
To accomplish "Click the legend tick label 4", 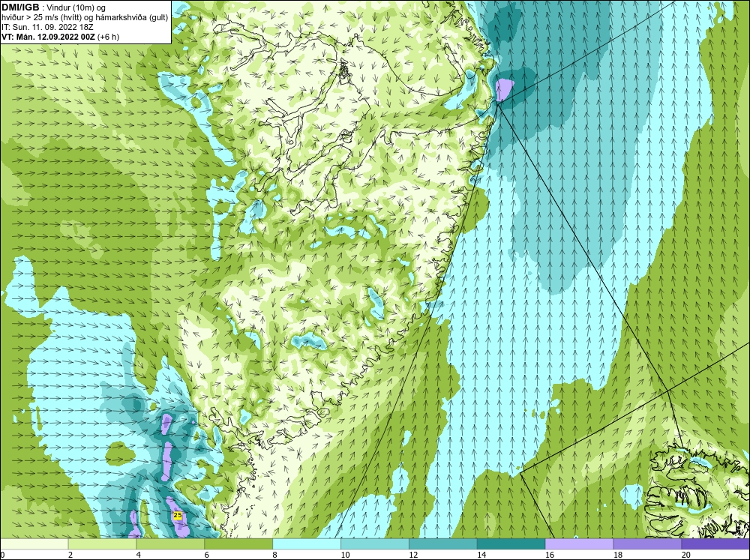I will pyautogui.click(x=138, y=555).
